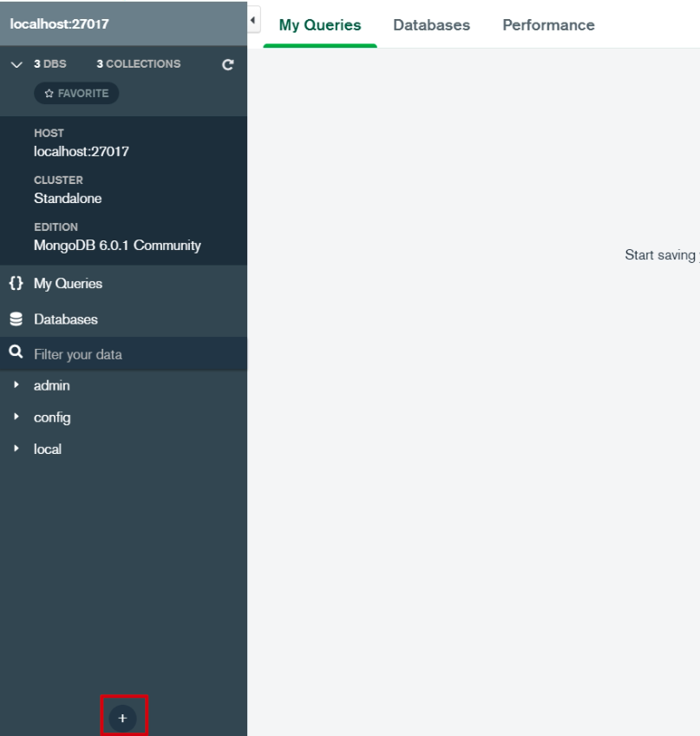Click the search magnifier icon
Screen dimensions: 700x736
click(16, 352)
